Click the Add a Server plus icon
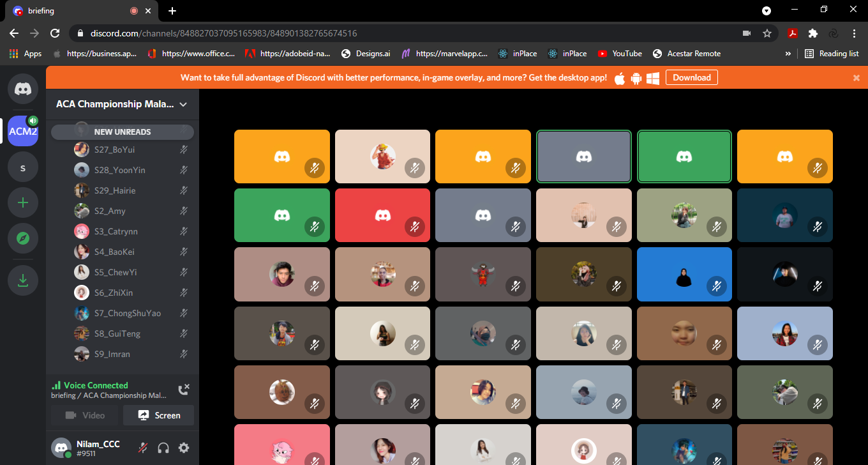The width and height of the screenshot is (868, 465). coord(23,202)
